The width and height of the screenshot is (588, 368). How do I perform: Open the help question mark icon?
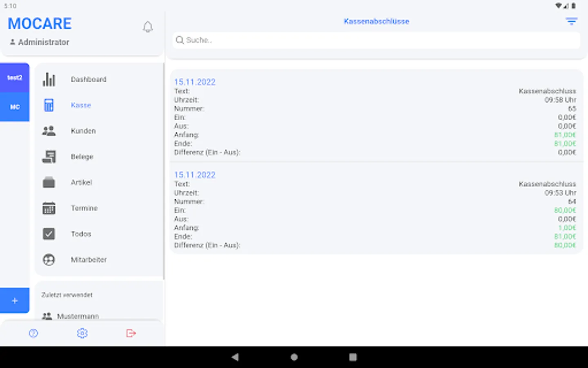[x=33, y=333]
